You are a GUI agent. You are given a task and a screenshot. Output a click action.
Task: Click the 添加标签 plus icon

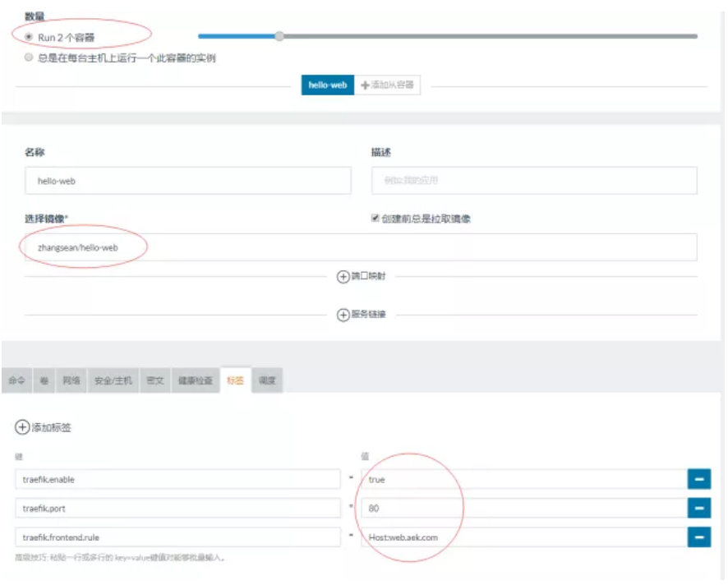coord(22,427)
